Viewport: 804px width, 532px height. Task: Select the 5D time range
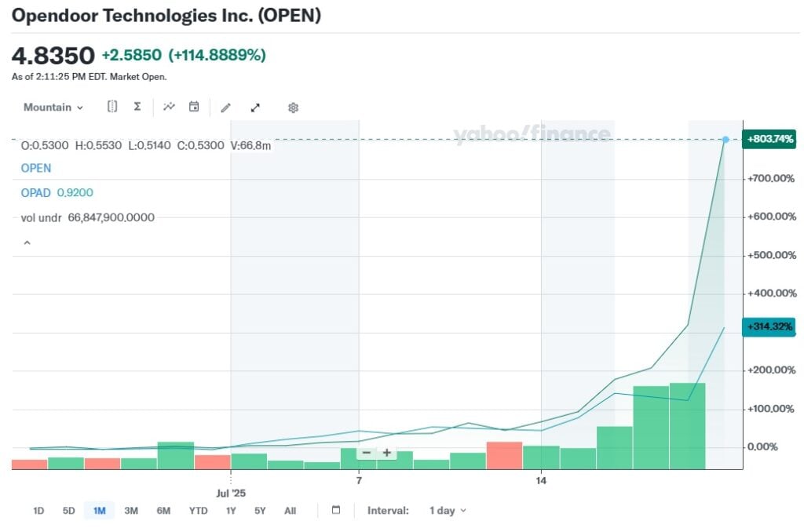[x=68, y=511]
